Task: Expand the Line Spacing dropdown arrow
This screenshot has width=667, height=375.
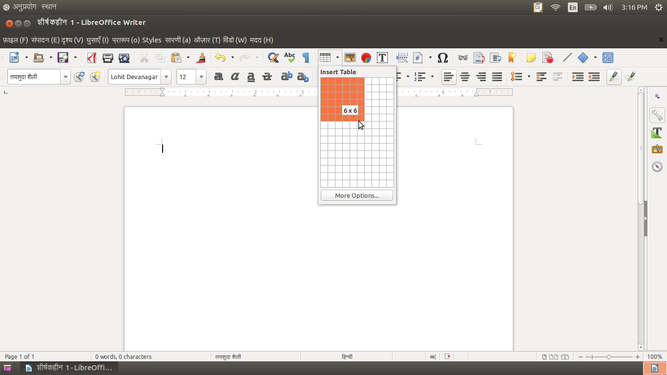Action: point(528,77)
